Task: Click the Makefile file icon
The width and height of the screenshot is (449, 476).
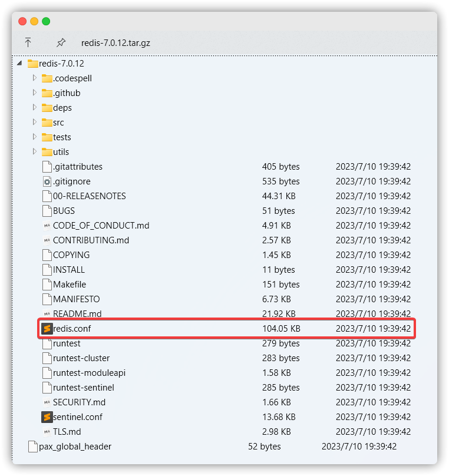Action: (x=47, y=285)
